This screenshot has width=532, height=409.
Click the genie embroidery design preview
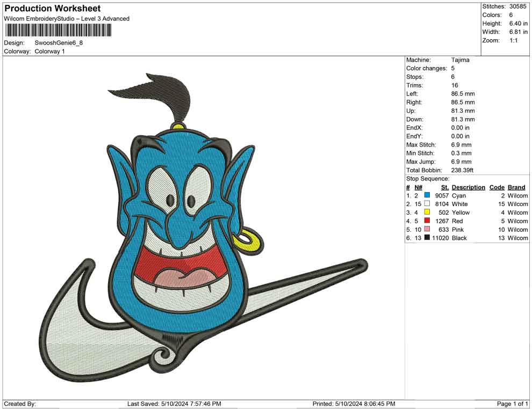pos(204,228)
